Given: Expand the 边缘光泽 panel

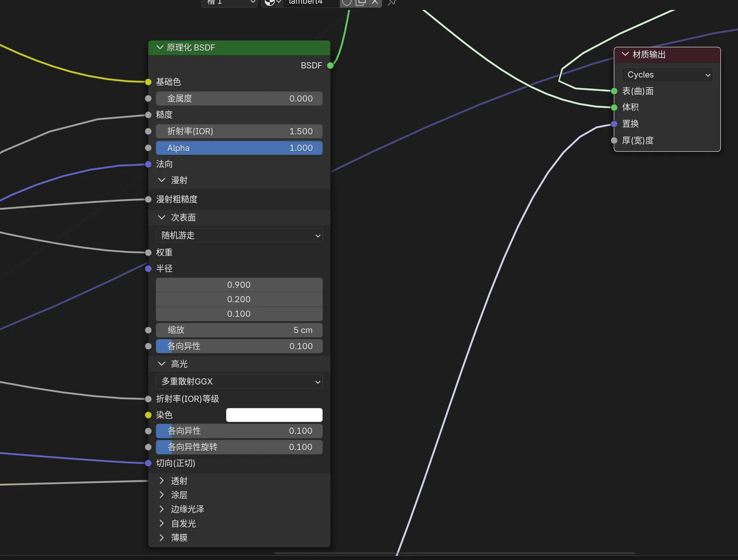Looking at the screenshot, I should point(161,509).
